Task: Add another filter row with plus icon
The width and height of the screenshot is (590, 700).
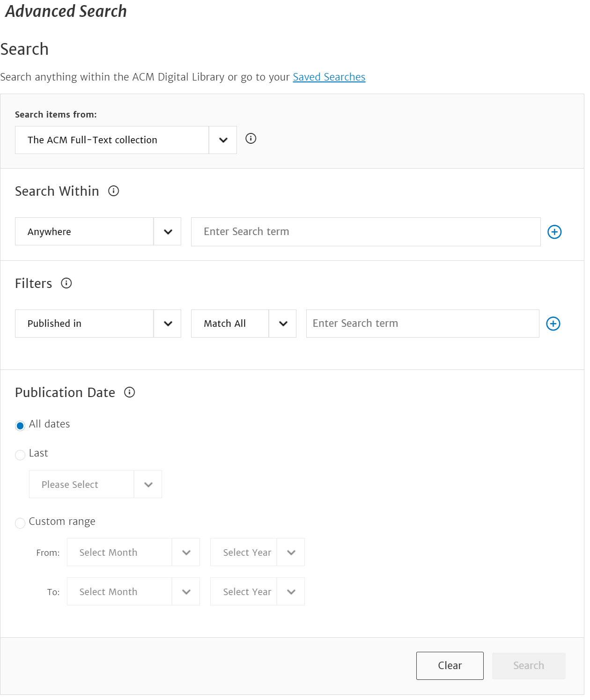Action: click(553, 324)
